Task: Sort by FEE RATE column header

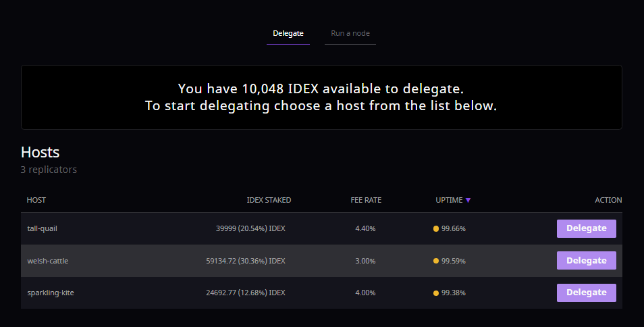Action: point(365,201)
